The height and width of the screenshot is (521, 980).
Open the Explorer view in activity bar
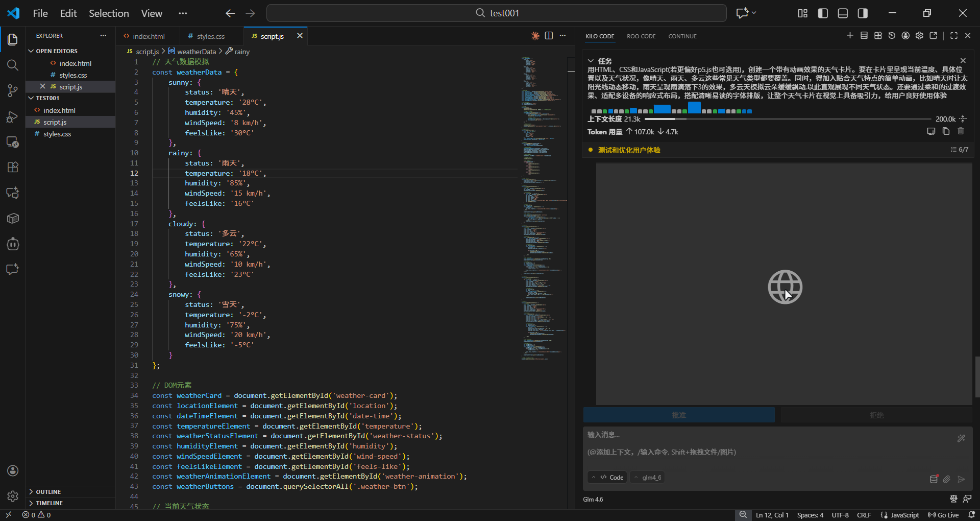pos(13,39)
